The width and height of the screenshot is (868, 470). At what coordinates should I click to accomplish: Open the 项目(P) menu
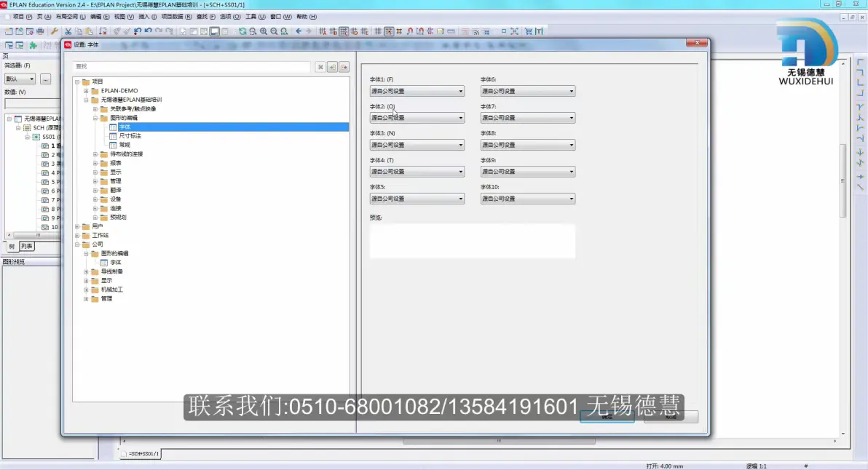point(22,17)
